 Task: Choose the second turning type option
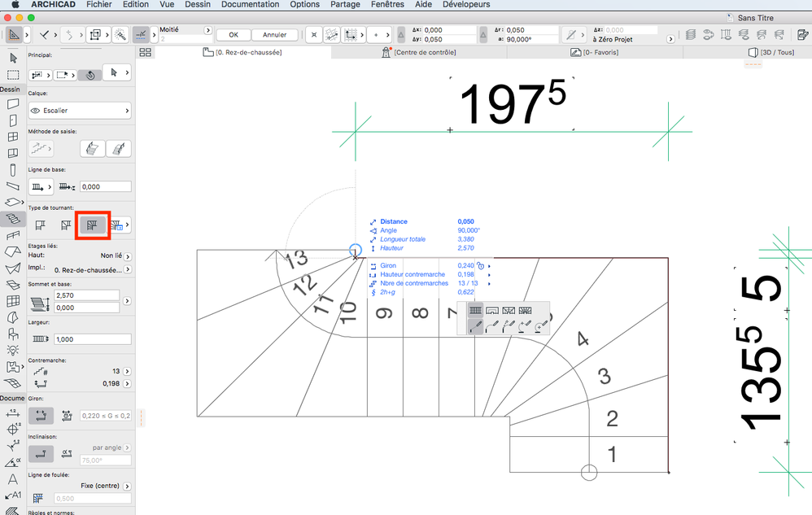[66, 225]
